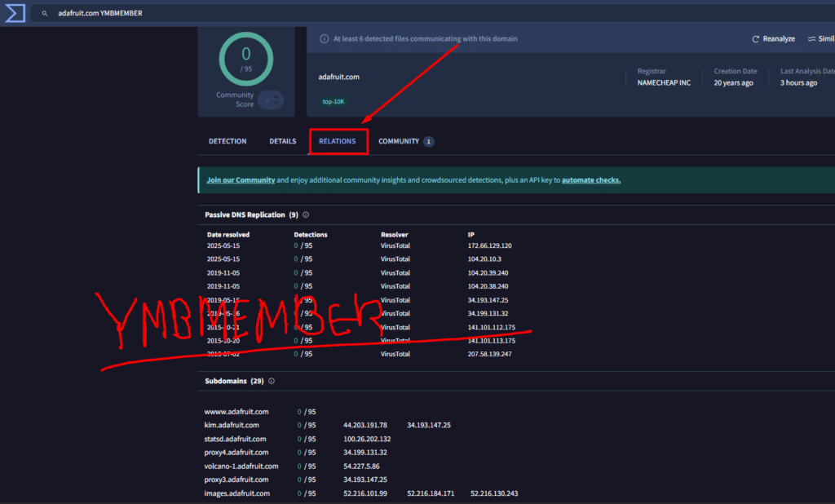Image resolution: width=835 pixels, height=504 pixels.
Task: Click the COMMUNITY count badge
Action: coord(428,142)
